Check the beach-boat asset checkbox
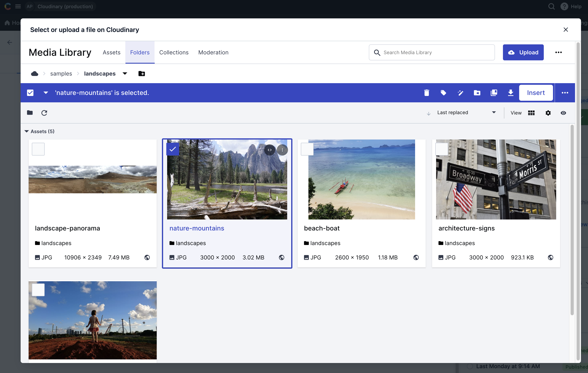588x373 pixels. click(307, 149)
